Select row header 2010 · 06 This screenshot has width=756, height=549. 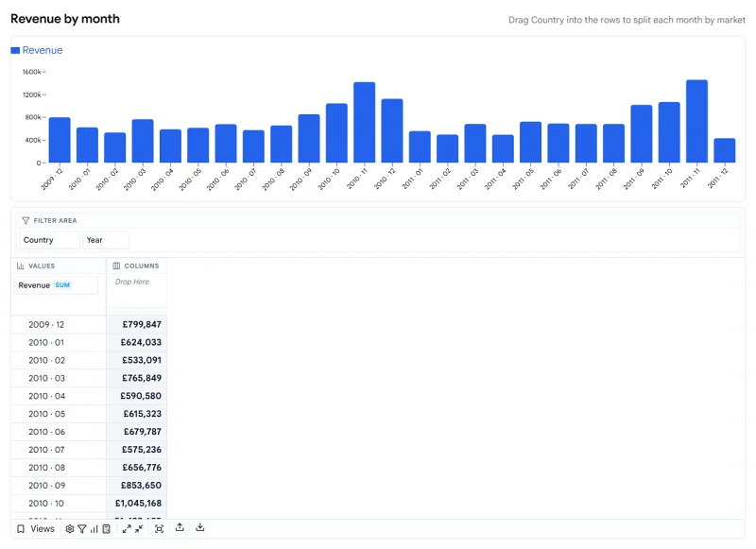click(59, 432)
